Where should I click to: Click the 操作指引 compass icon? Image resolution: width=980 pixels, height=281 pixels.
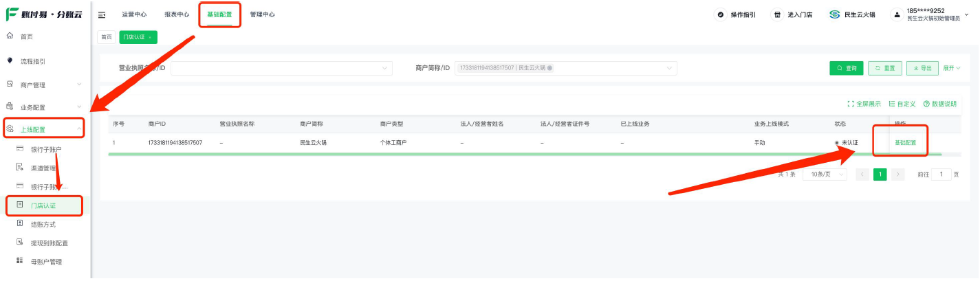tap(721, 14)
